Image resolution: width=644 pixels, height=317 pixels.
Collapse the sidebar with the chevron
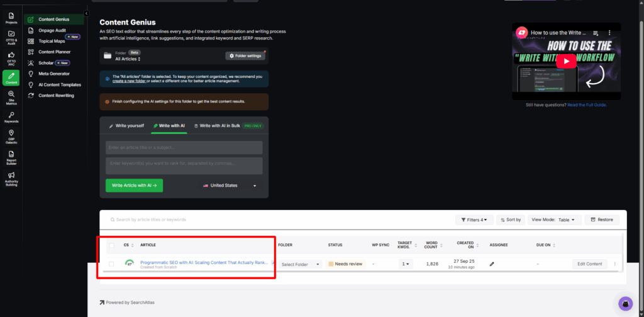(x=86, y=13)
